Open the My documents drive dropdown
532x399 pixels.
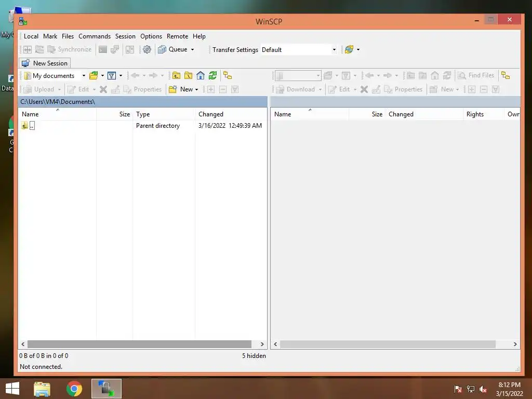coord(55,76)
